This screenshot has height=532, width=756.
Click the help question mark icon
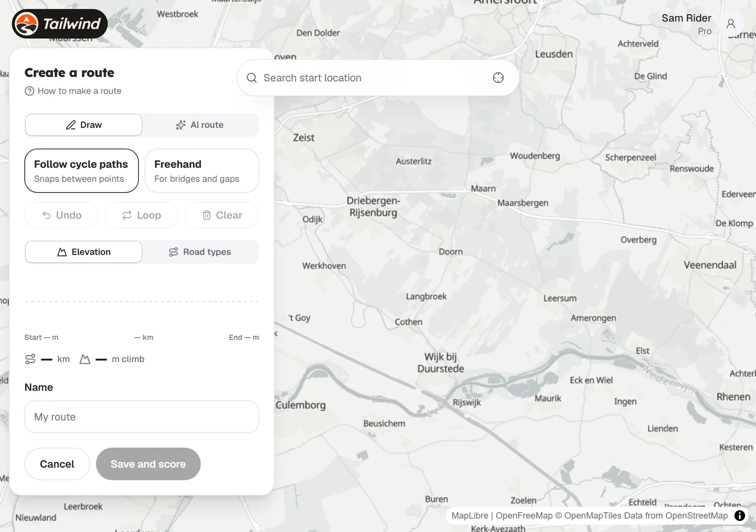29,91
